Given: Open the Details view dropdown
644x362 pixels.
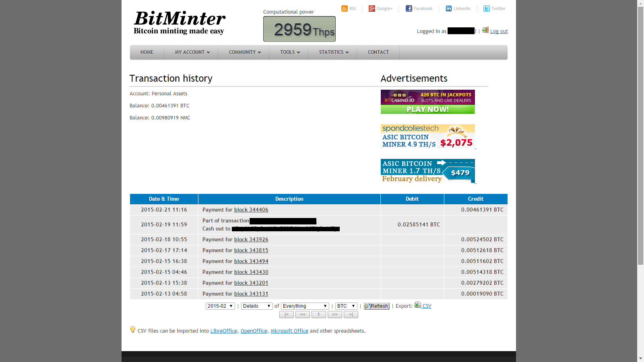Looking at the screenshot, I should pyautogui.click(x=257, y=306).
